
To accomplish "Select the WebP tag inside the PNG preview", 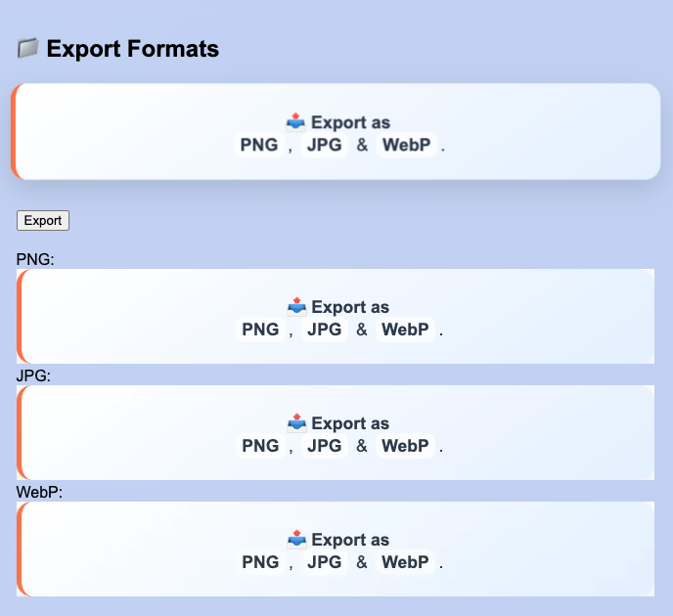I will click(x=405, y=330).
